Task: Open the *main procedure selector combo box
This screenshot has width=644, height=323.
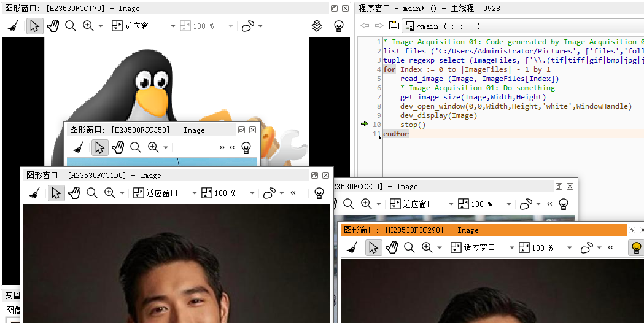Action: [522, 26]
